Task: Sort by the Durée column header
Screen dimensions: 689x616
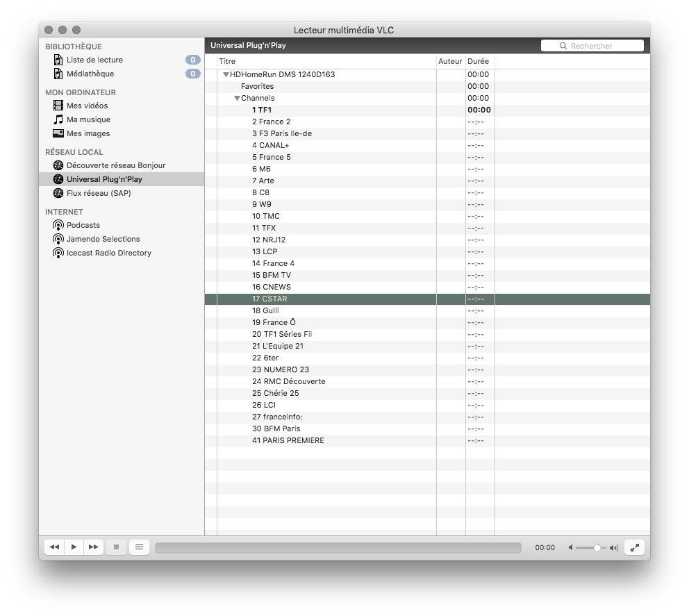Action: pyautogui.click(x=480, y=61)
